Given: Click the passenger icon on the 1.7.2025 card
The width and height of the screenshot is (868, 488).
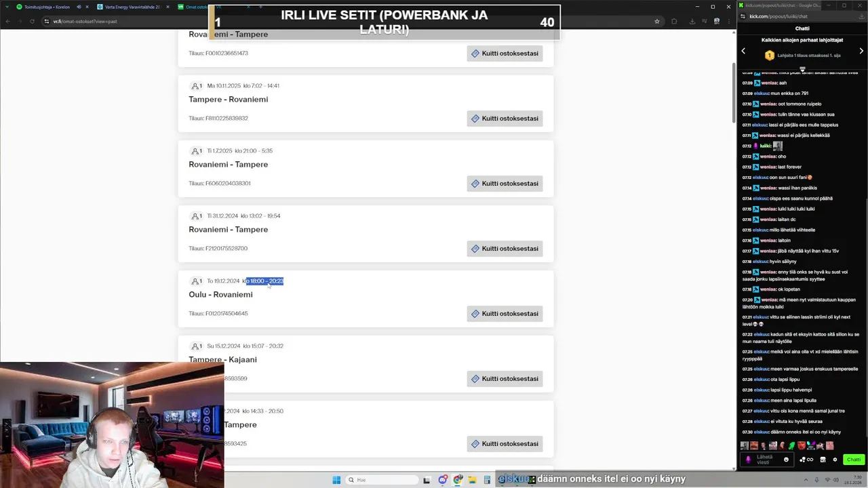Looking at the screenshot, I should (x=195, y=150).
